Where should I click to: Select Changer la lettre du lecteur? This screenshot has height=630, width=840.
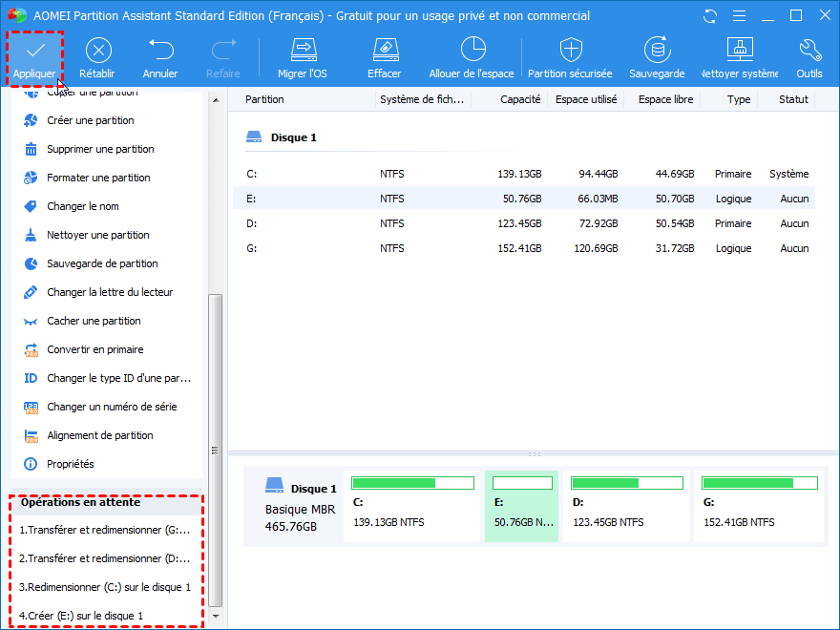(110, 292)
